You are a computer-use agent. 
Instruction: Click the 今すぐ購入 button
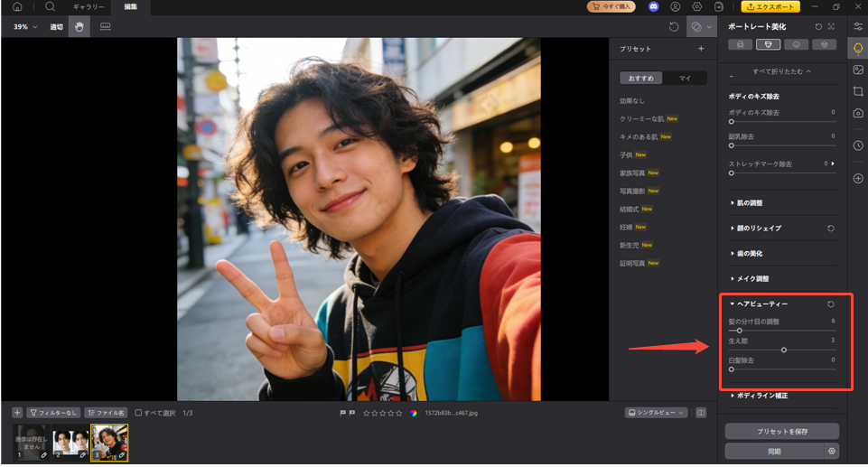click(611, 6)
